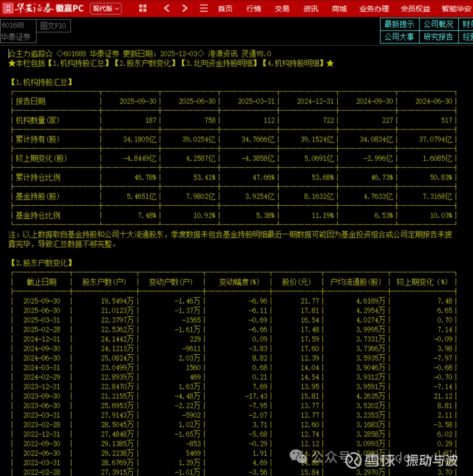Click the 2023-09-30 date row

pyautogui.click(x=42, y=396)
